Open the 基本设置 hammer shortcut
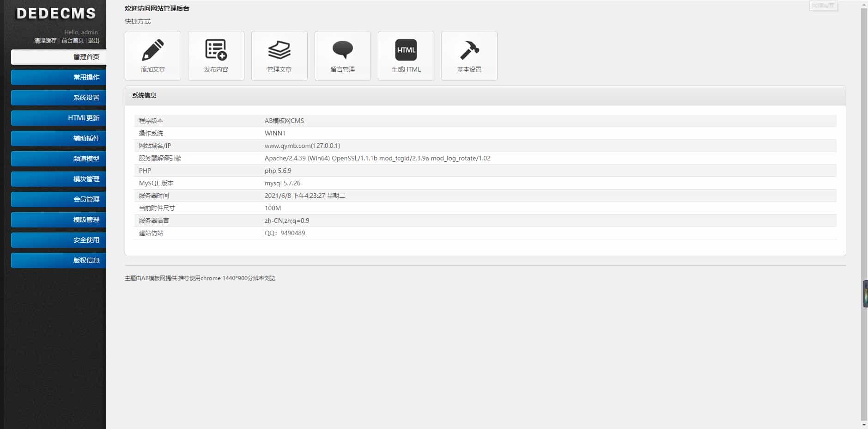 (x=469, y=56)
